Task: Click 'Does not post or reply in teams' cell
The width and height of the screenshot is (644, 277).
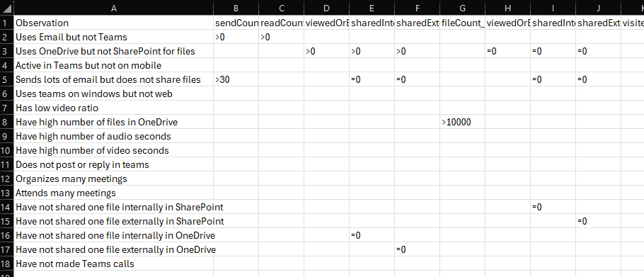Action: click(x=114, y=165)
